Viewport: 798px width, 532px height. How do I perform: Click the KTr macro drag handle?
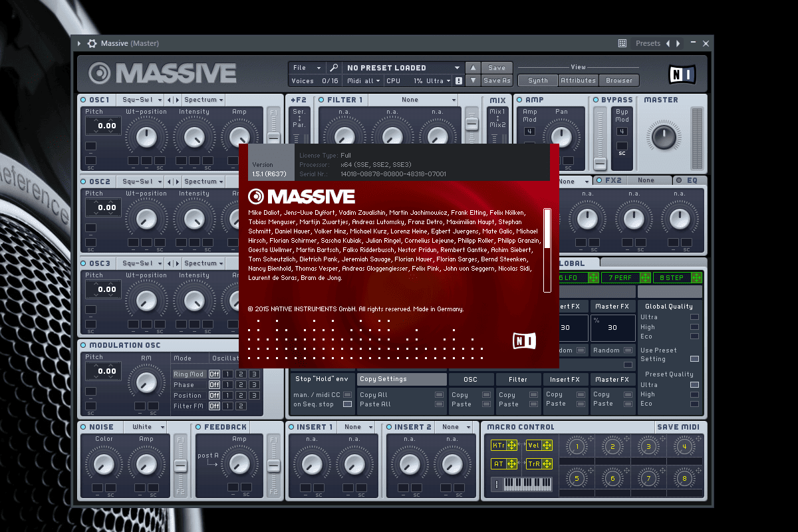tap(512, 446)
